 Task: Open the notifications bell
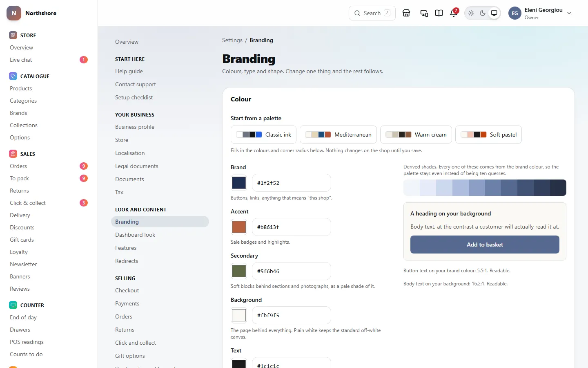point(454,13)
